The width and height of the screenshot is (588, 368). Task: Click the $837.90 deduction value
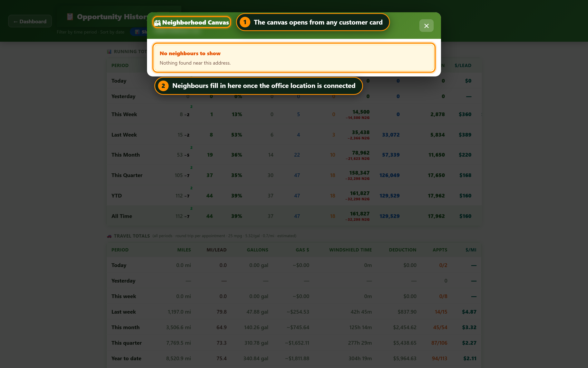407,312
